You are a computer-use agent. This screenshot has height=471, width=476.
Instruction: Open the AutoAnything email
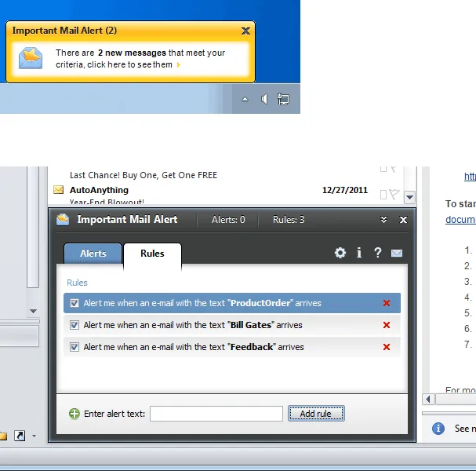click(100, 190)
